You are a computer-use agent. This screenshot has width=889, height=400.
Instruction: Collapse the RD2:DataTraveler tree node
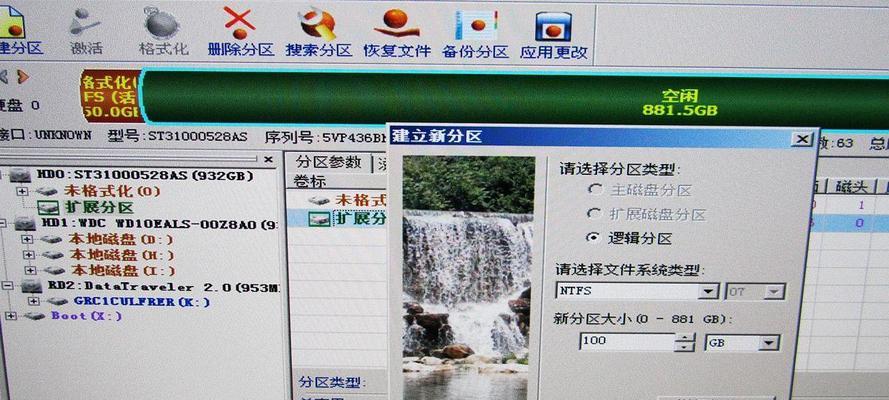7,287
